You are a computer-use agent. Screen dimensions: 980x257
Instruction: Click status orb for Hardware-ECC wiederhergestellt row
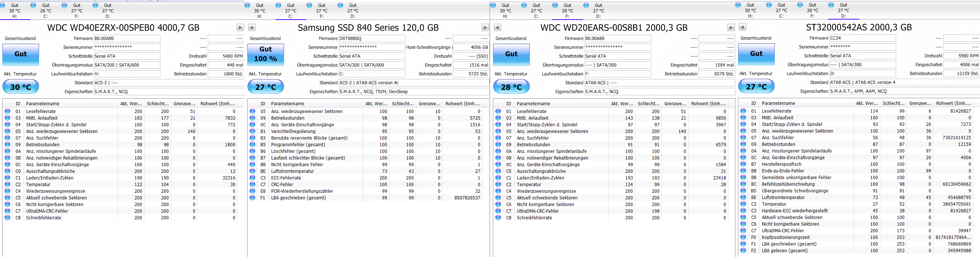(743, 210)
